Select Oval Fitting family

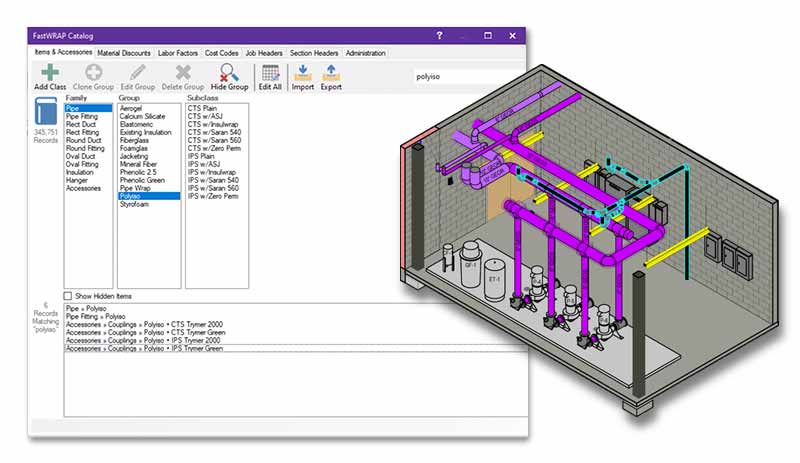(88, 164)
